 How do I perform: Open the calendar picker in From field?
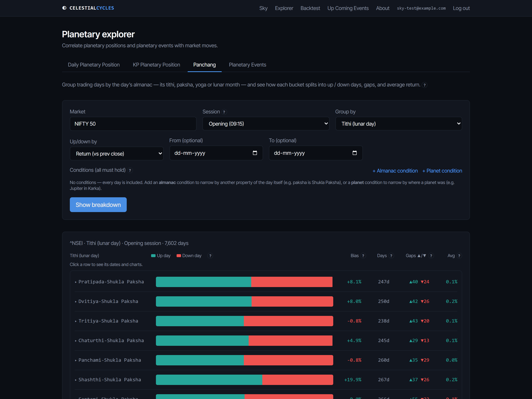click(255, 153)
